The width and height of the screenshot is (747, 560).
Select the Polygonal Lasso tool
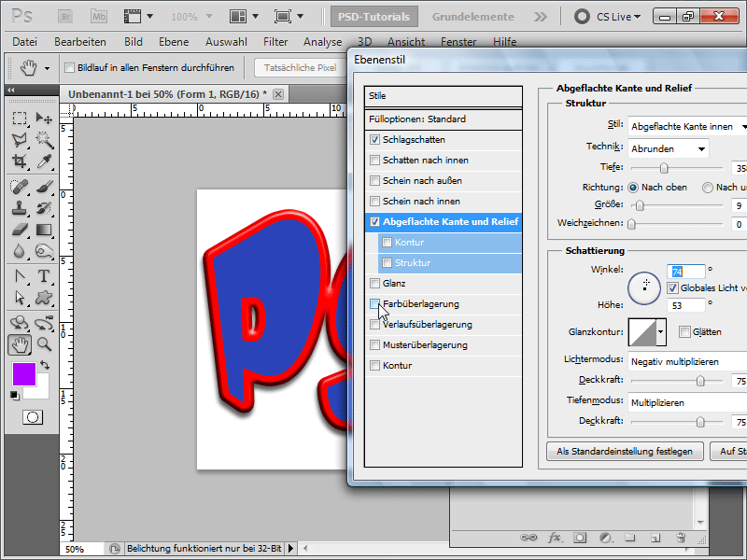tap(19, 139)
